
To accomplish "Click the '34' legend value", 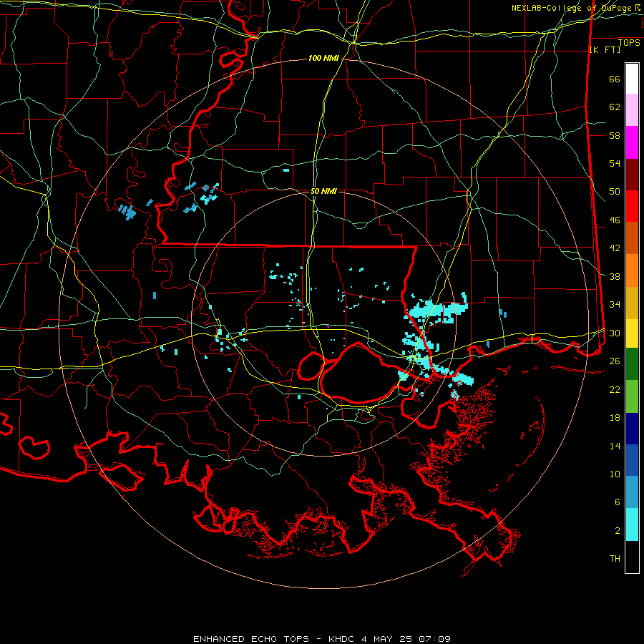I will (615, 305).
